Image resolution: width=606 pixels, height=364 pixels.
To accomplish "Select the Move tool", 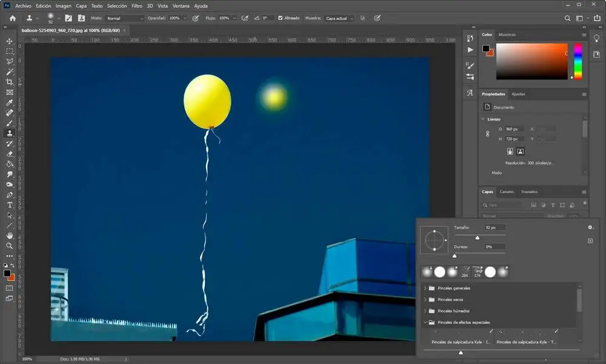I will [10, 41].
